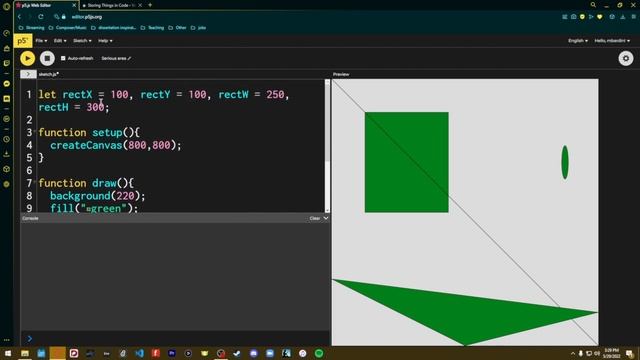
Task: Open the Composer/Music bookmarks folder
Action: [x=67, y=28]
